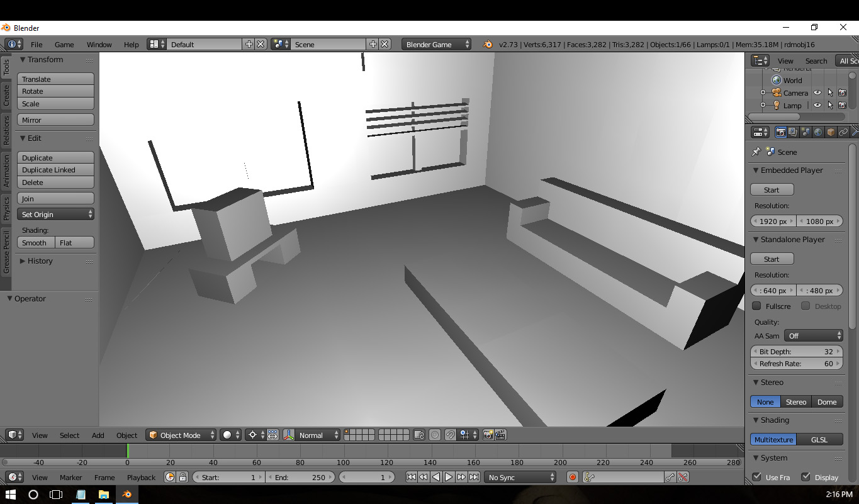
Task: Open the Object Mode dropdown
Action: (181, 435)
